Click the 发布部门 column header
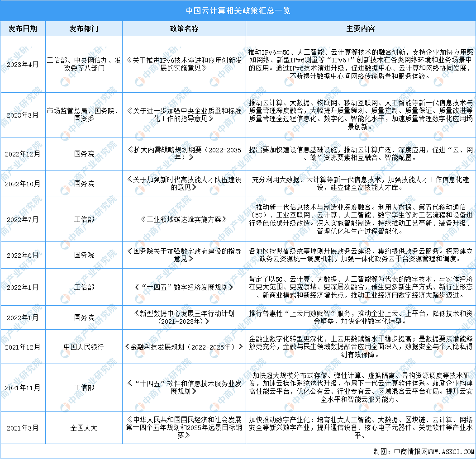 pos(84,28)
